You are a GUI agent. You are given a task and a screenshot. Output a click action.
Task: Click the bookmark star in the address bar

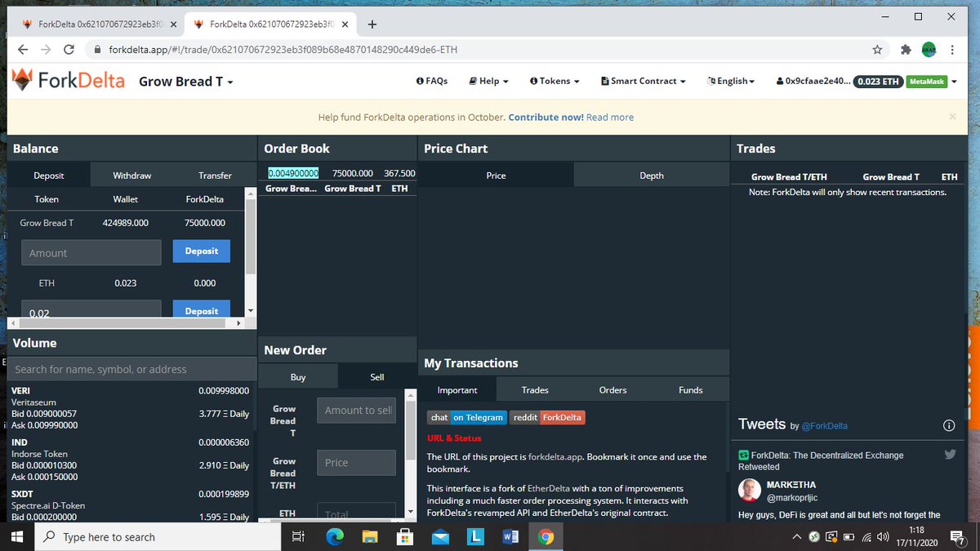(x=877, y=50)
